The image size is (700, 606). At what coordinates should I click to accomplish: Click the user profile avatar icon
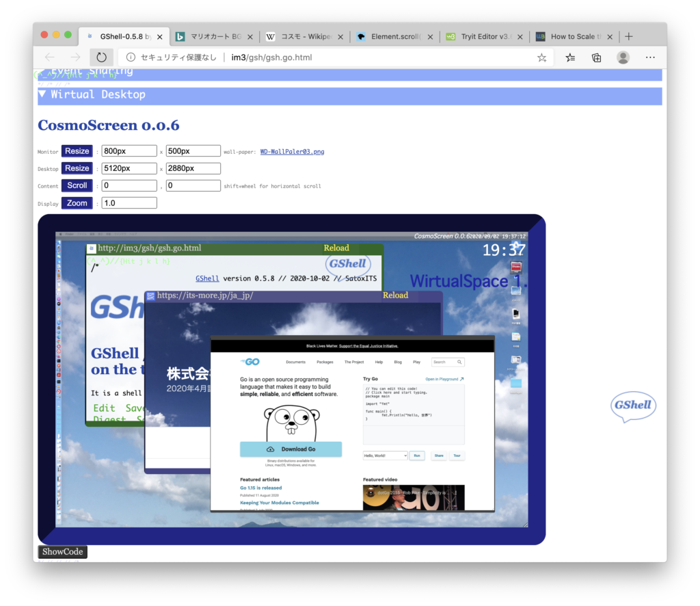tap(623, 57)
